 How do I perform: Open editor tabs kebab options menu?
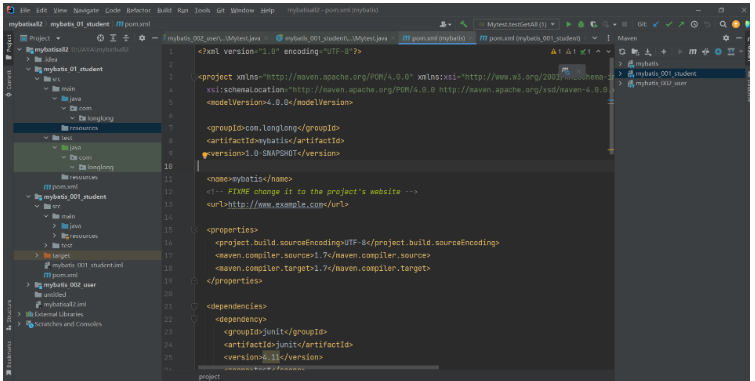pyautogui.click(x=608, y=38)
